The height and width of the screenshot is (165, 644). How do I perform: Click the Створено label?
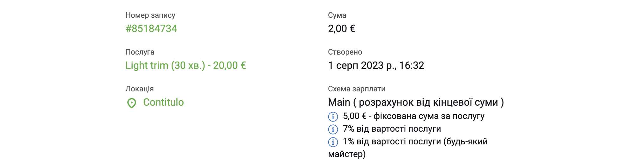click(345, 52)
